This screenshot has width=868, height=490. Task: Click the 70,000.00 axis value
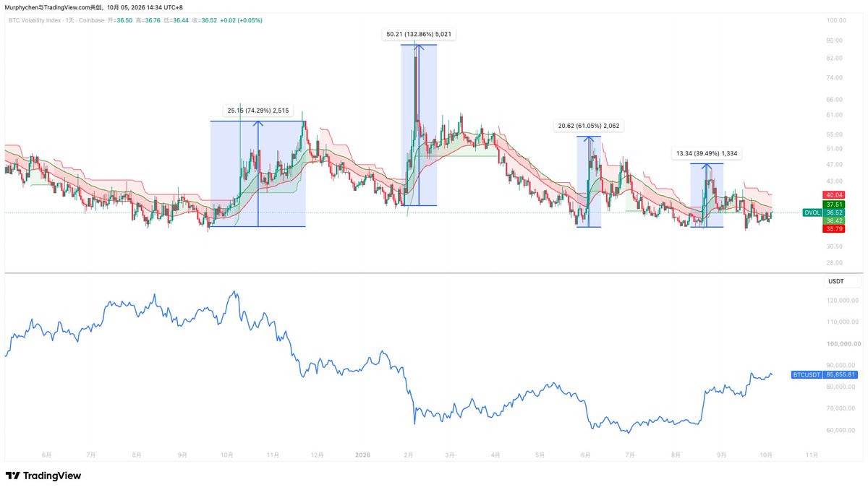click(840, 408)
